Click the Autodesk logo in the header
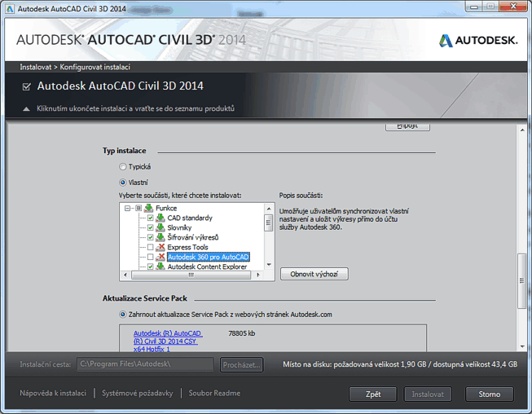This screenshot has height=414, width=532. pyautogui.click(x=478, y=41)
